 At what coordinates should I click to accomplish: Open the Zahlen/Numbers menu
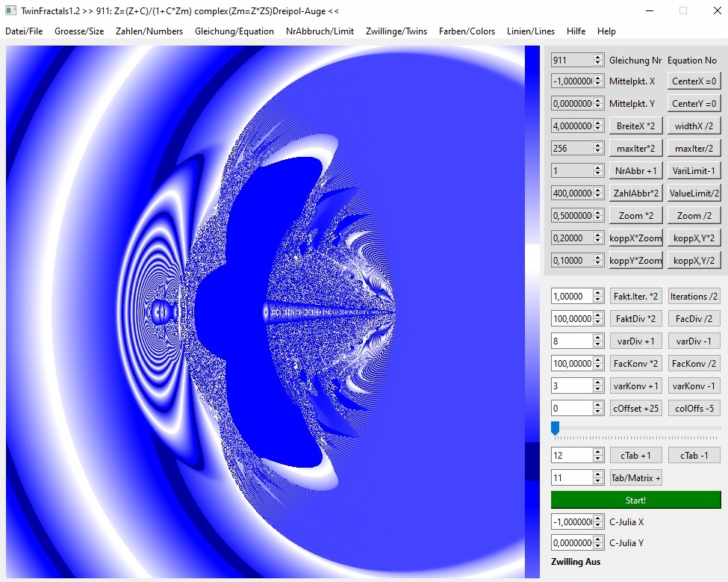click(149, 31)
